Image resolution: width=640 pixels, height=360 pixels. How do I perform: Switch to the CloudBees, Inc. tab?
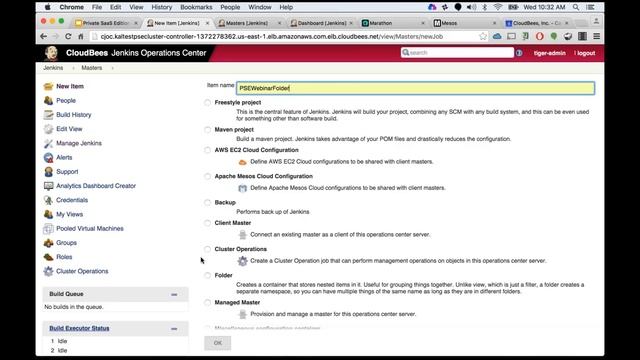click(x=536, y=23)
